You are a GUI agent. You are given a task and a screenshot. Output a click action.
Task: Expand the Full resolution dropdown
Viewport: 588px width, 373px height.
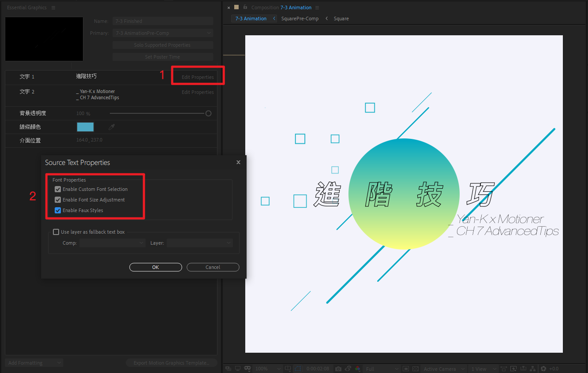[382, 369]
